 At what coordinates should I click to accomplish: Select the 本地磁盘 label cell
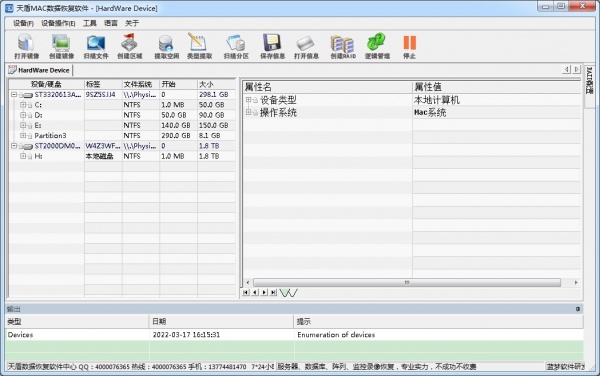[x=99, y=156]
